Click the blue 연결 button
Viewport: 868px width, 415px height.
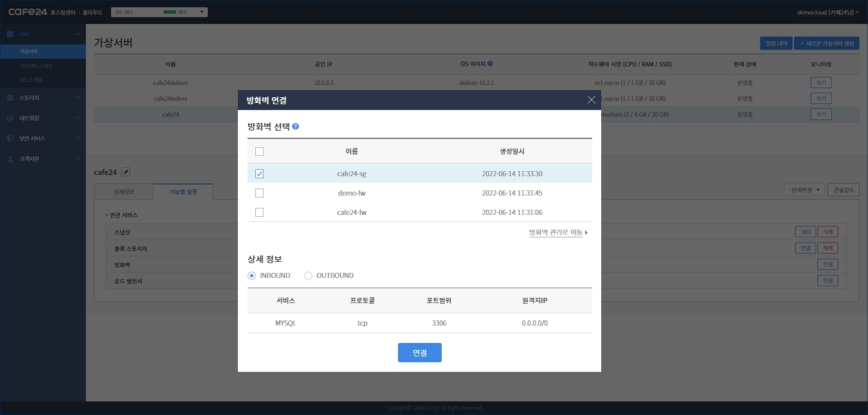419,353
